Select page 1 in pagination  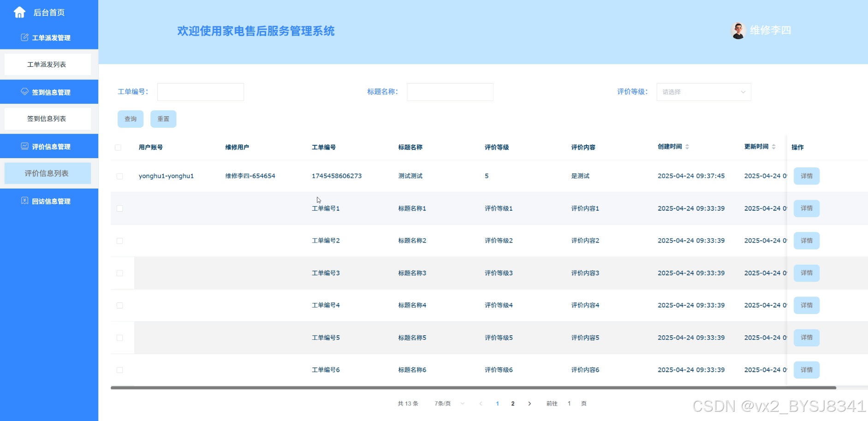pyautogui.click(x=497, y=403)
